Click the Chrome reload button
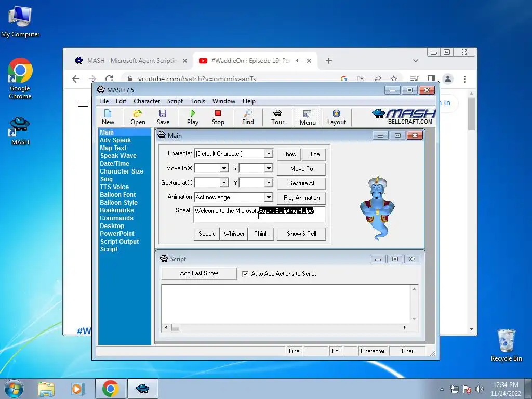The image size is (532, 399). tap(109, 79)
